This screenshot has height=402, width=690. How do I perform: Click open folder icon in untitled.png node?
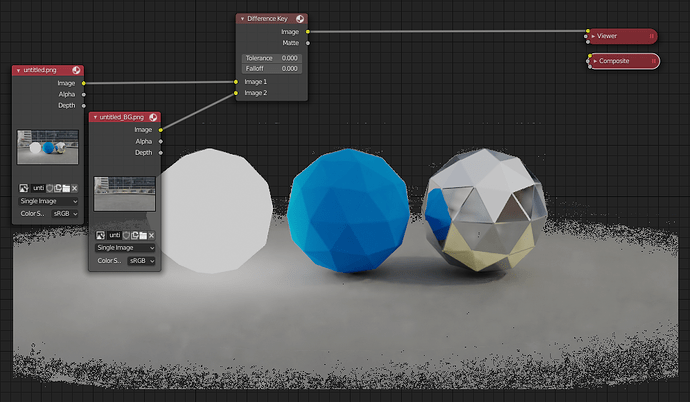pyautogui.click(x=66, y=188)
